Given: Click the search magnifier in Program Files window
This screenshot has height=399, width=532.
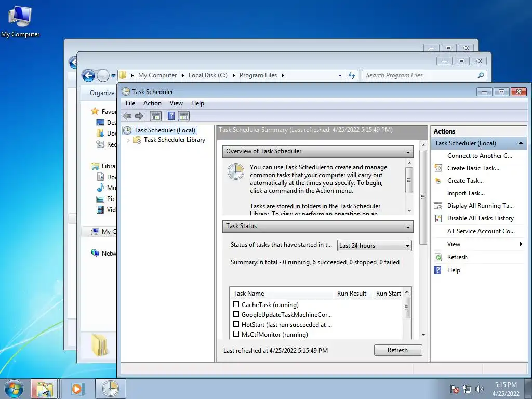Looking at the screenshot, I should 481,75.
